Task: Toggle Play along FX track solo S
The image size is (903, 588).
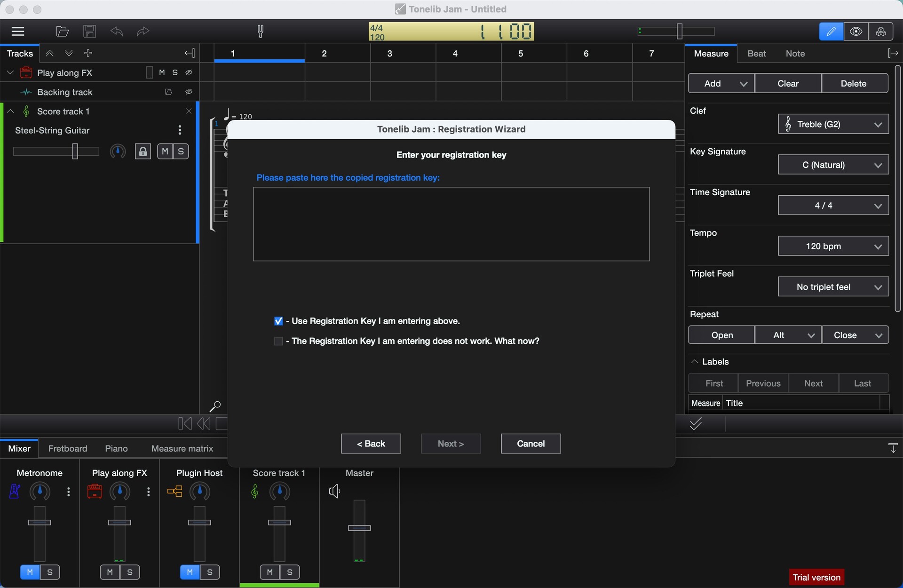Action: tap(175, 72)
